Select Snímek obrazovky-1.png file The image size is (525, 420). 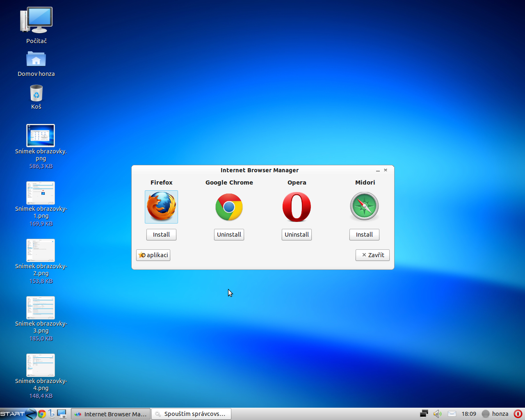click(x=41, y=204)
